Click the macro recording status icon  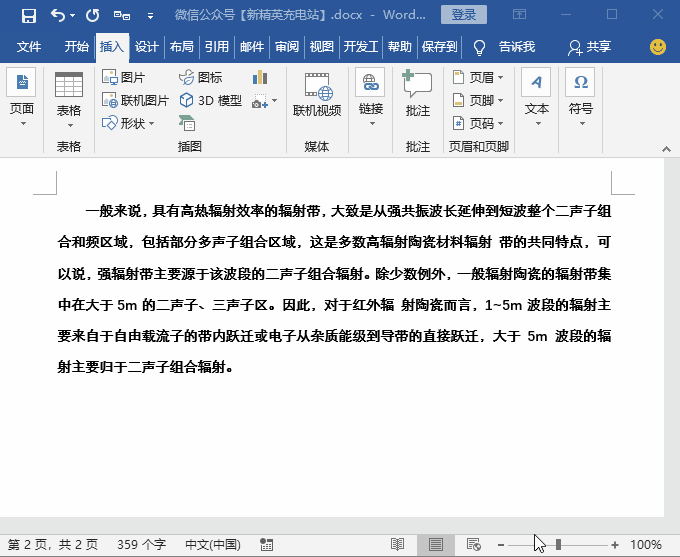(266, 544)
